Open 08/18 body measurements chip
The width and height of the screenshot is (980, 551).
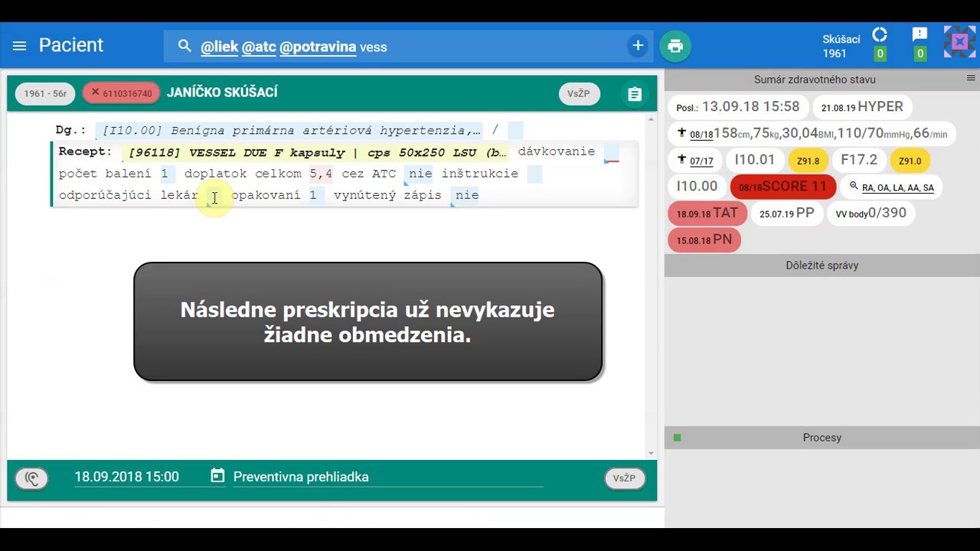[x=813, y=134]
